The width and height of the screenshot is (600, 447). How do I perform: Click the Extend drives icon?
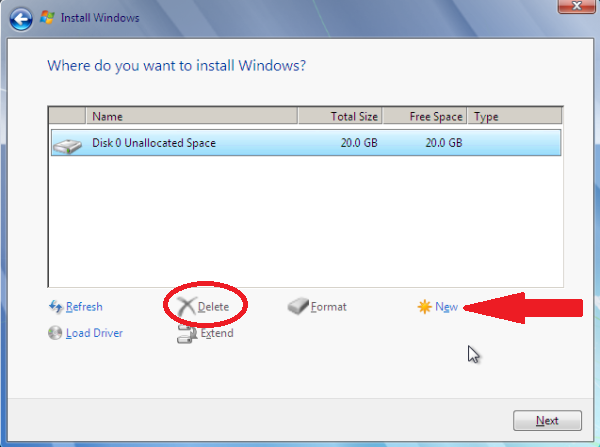click(187, 333)
